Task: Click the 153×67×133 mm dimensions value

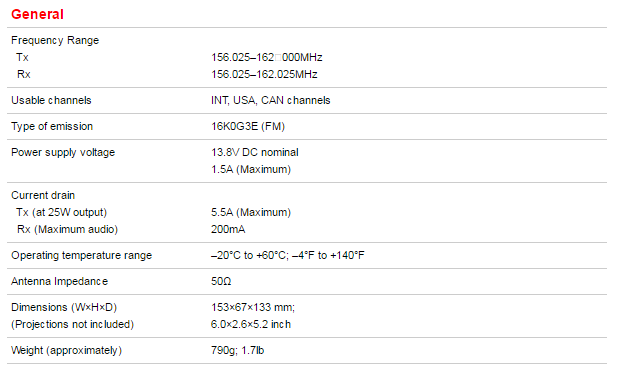Action: pyautogui.click(x=253, y=307)
